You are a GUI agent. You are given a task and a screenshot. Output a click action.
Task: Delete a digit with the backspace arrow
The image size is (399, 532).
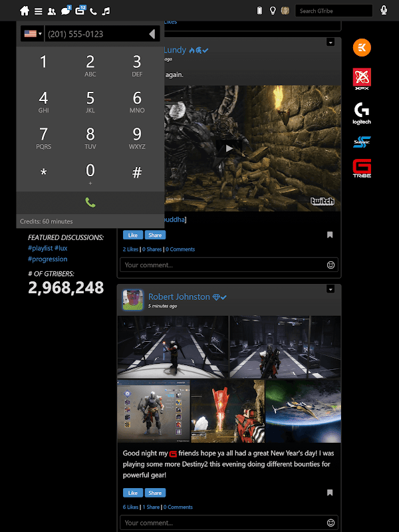tap(152, 34)
